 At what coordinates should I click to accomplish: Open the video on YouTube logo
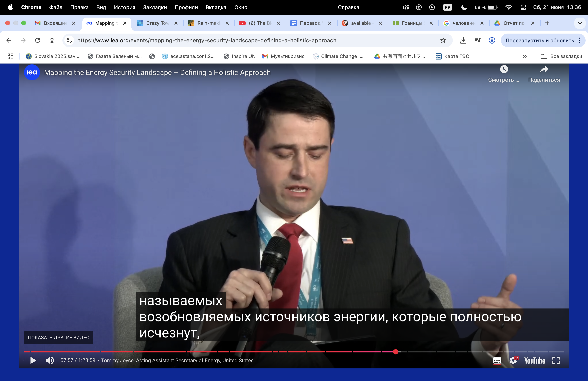click(535, 361)
